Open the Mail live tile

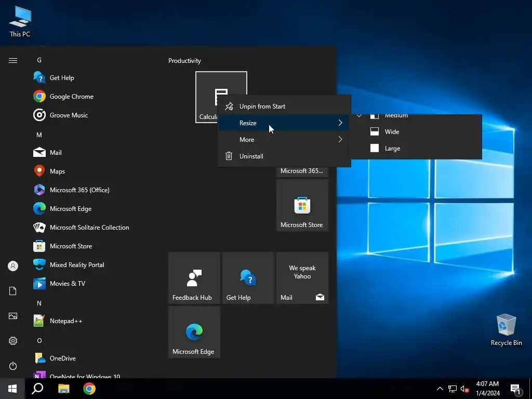click(302, 278)
